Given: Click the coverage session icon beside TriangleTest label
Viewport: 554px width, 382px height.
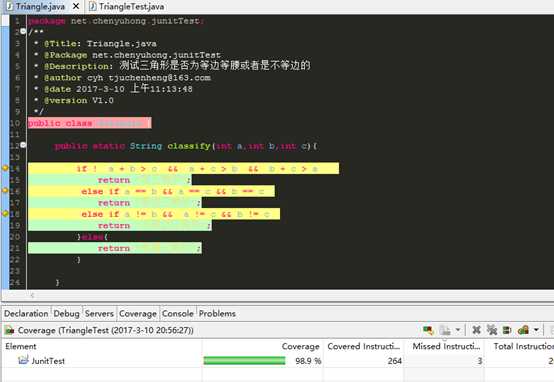Looking at the screenshot, I should tap(10, 330).
